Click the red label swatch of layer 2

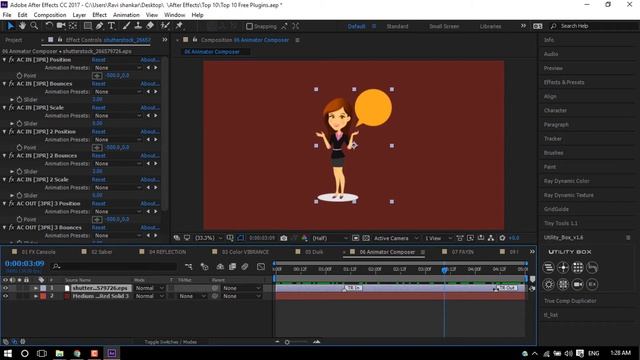click(43, 296)
